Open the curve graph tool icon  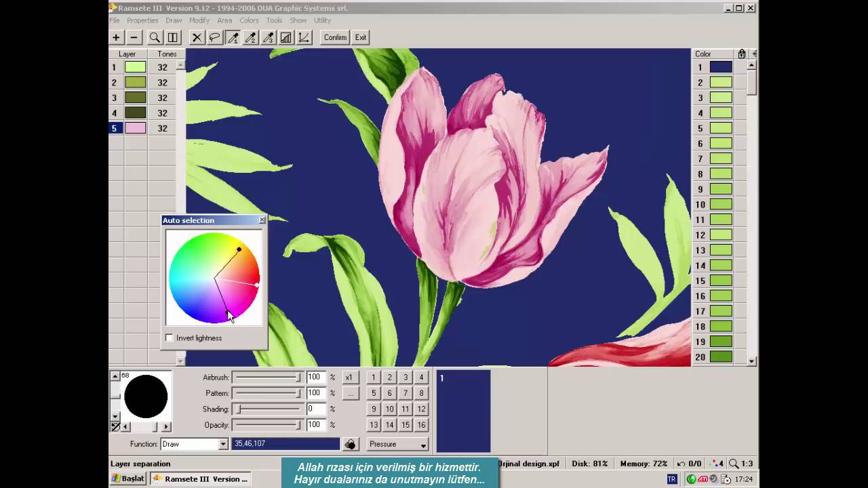(x=304, y=38)
